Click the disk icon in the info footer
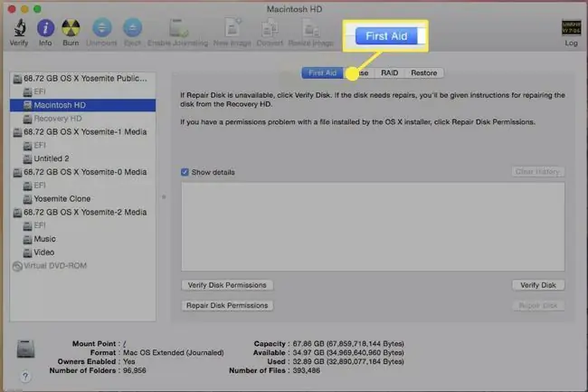588x392 pixels. click(25, 349)
